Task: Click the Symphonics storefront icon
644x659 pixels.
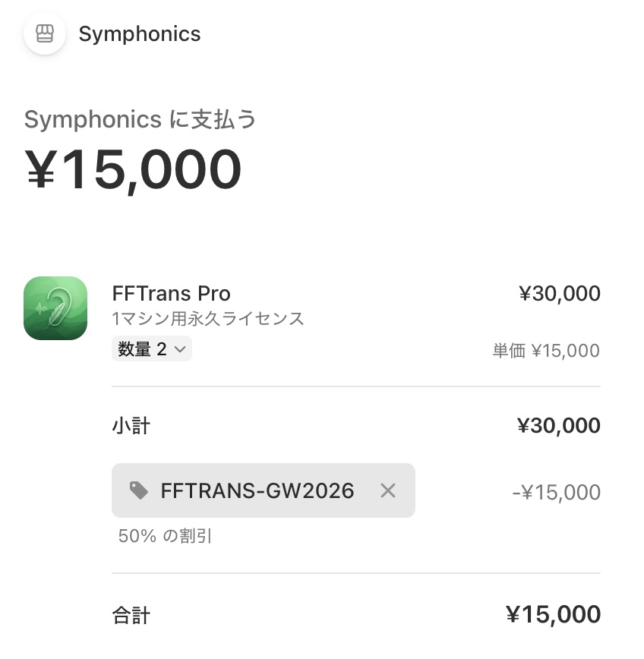Action: 45,34
